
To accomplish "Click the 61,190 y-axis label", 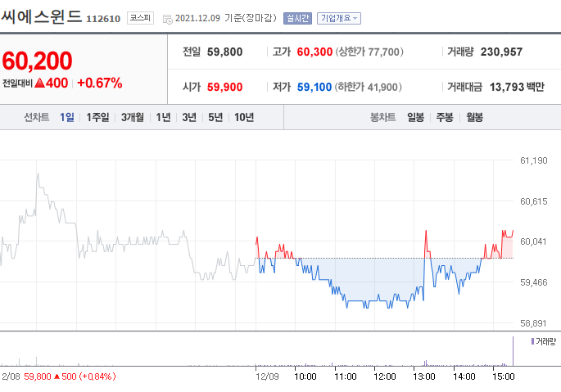I will [x=533, y=160].
